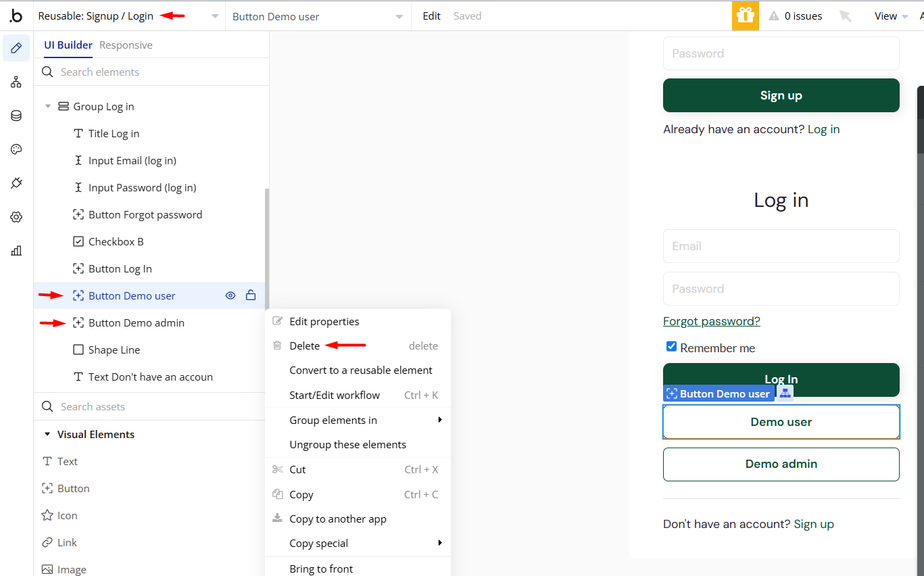Viewport: 924px width, 576px height.
Task: Click Sign up link after Don't have an account
Action: (x=814, y=524)
